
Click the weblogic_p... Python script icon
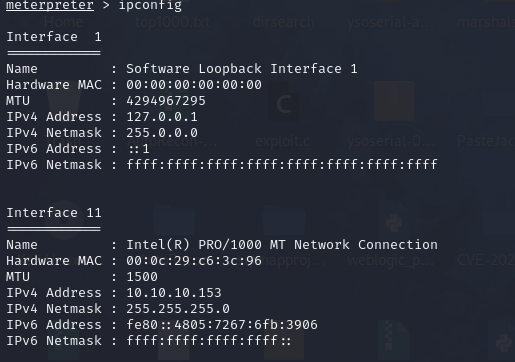(x=393, y=223)
